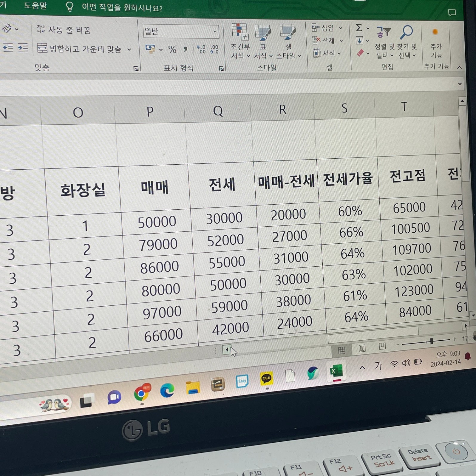Open Format as Table (표 서식)
This screenshot has width=476, height=476.
(263, 41)
